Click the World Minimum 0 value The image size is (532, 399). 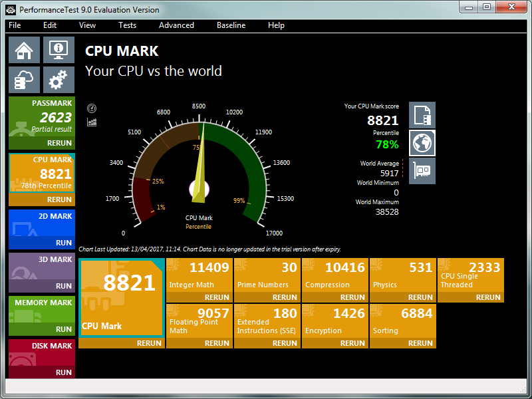[x=396, y=193]
